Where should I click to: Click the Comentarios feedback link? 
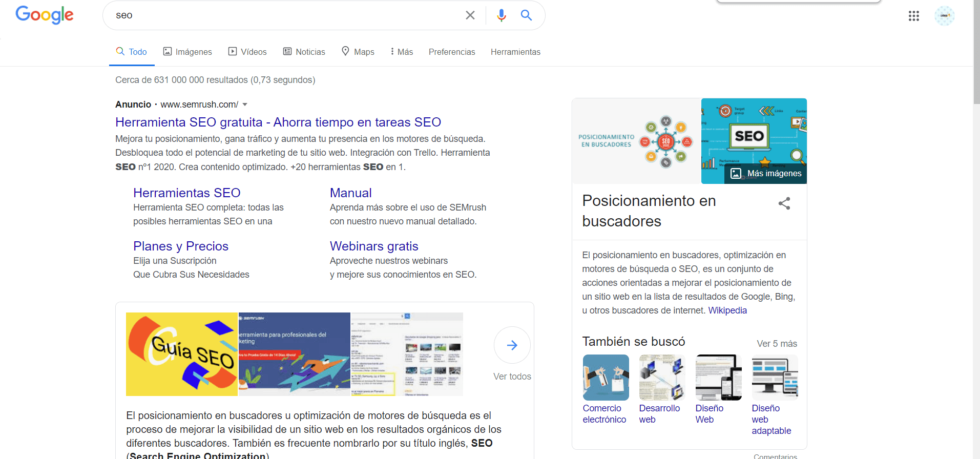coord(776,456)
